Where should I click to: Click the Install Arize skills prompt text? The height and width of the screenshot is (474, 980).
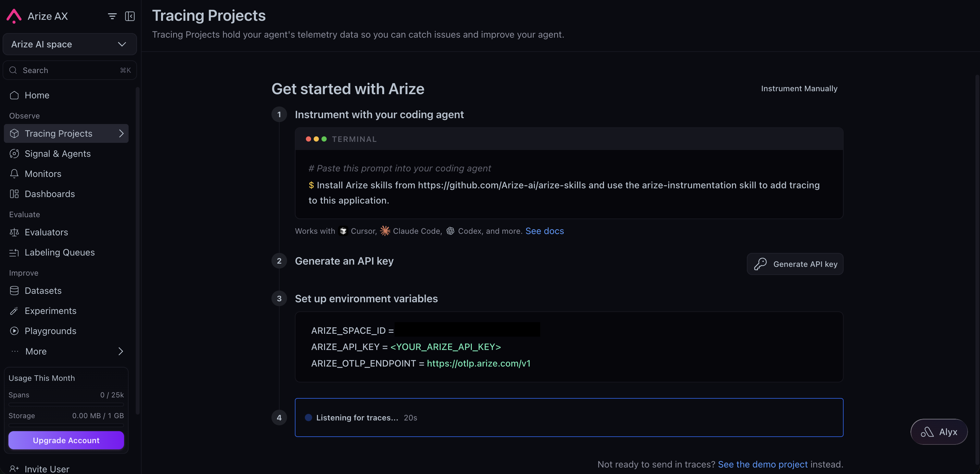tap(564, 193)
